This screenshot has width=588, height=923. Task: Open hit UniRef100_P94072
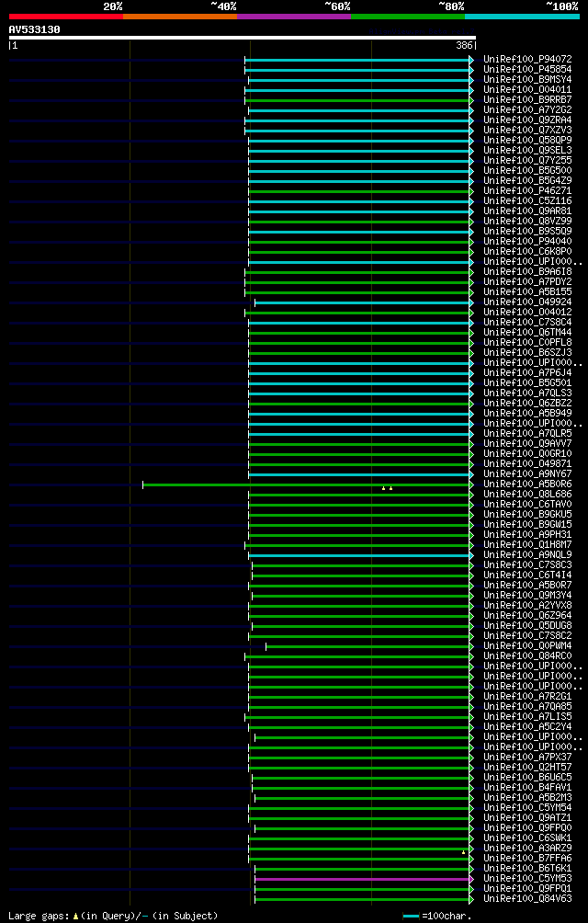click(527, 60)
